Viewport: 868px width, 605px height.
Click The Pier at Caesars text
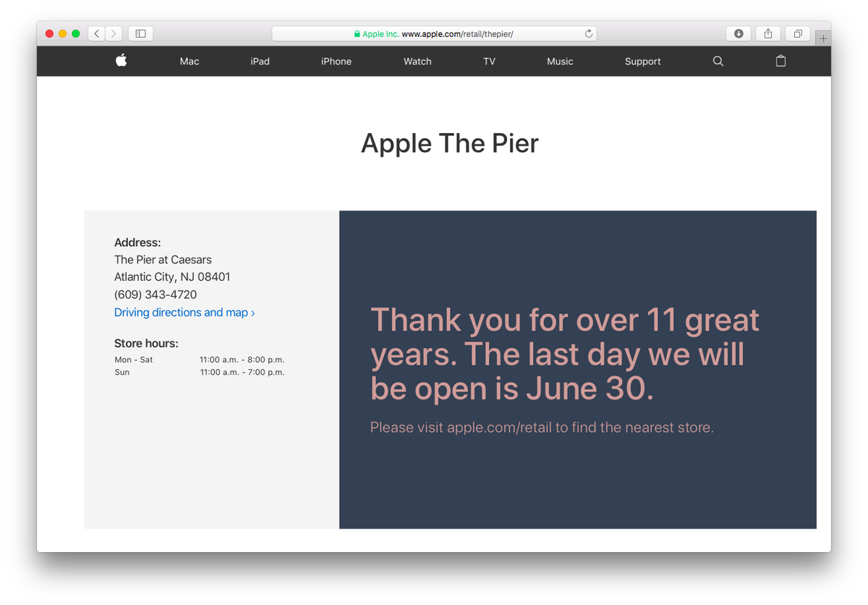click(163, 260)
